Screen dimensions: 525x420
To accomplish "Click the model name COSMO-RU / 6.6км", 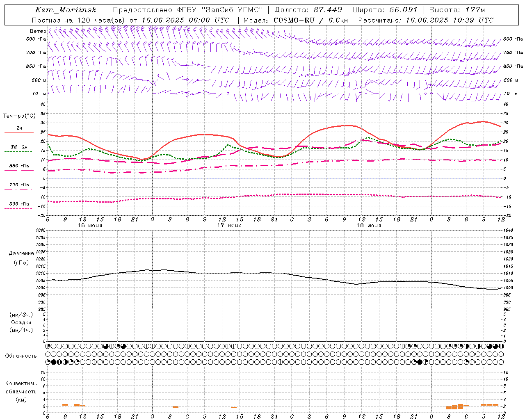I will pyautogui.click(x=311, y=20).
